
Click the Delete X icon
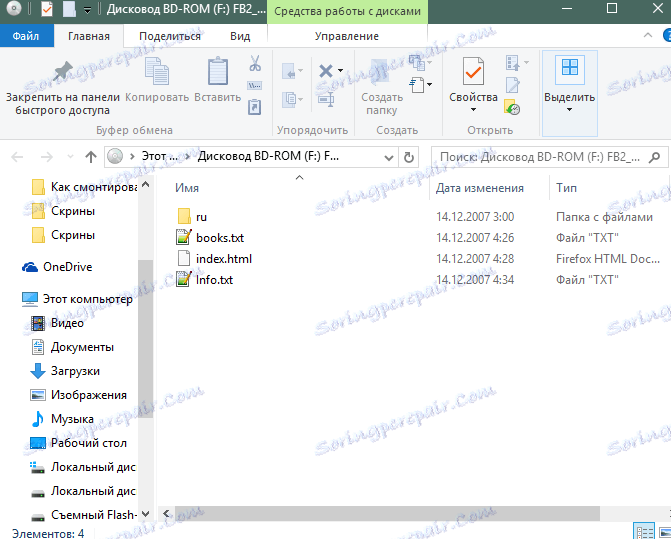tap(326, 71)
